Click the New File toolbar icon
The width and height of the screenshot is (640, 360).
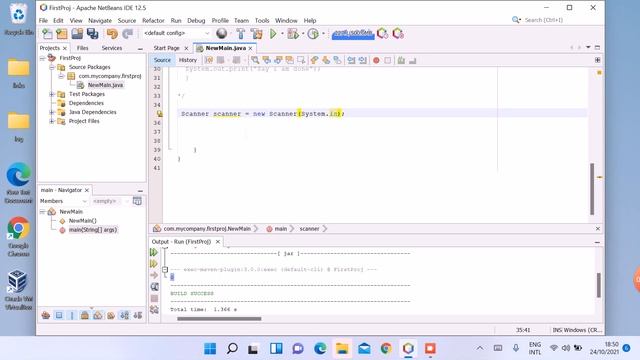point(47,33)
